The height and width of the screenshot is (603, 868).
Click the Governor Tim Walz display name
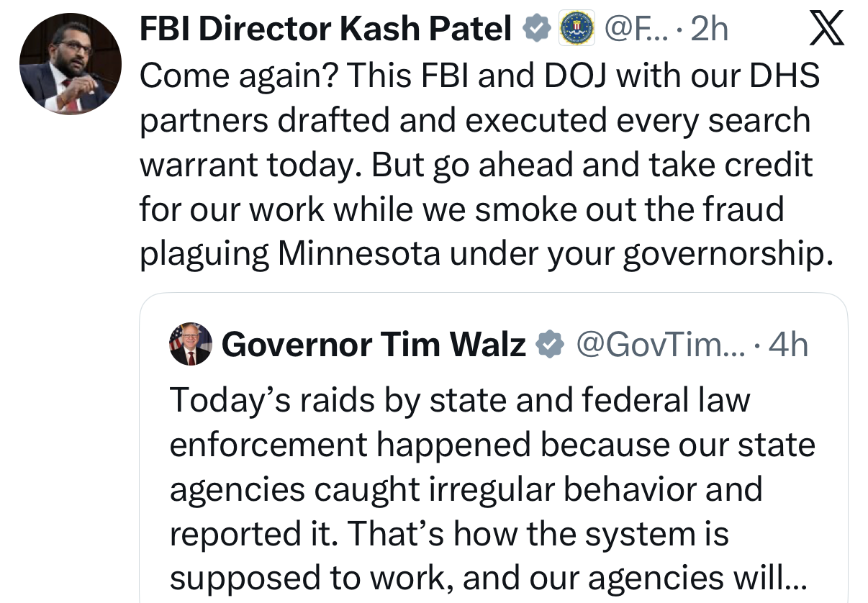374,345
